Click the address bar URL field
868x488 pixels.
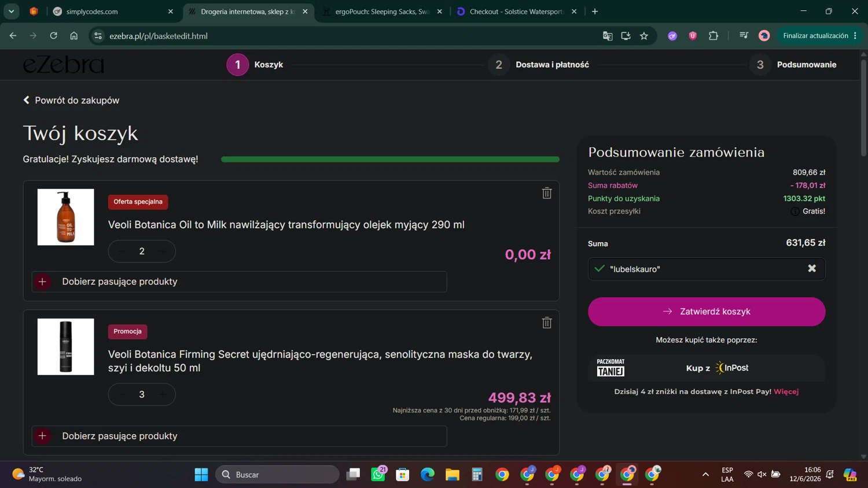[x=347, y=36]
